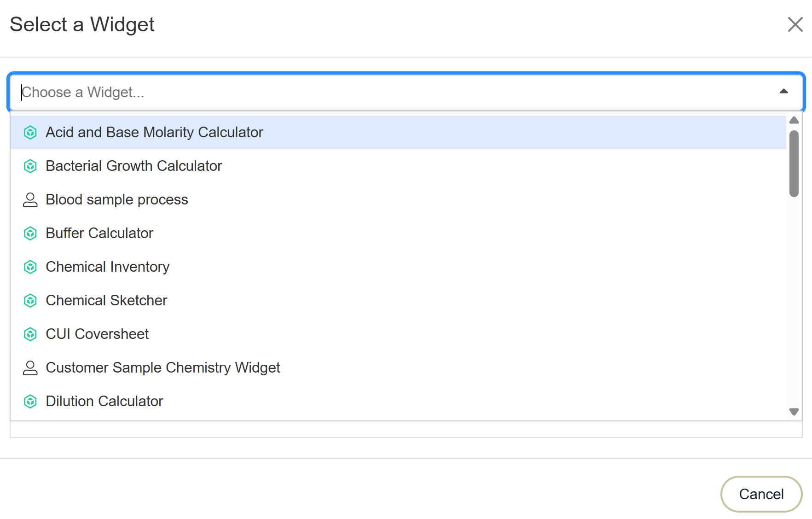Close the Select a Widget dialog
Screen dimensions: 812x519
click(x=795, y=24)
